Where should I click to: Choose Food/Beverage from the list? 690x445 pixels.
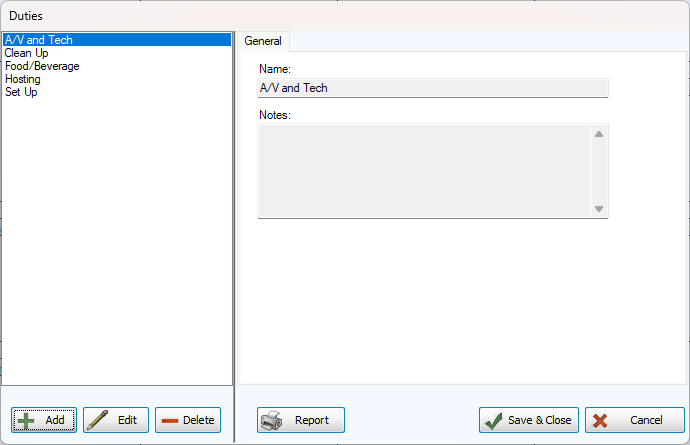point(42,66)
